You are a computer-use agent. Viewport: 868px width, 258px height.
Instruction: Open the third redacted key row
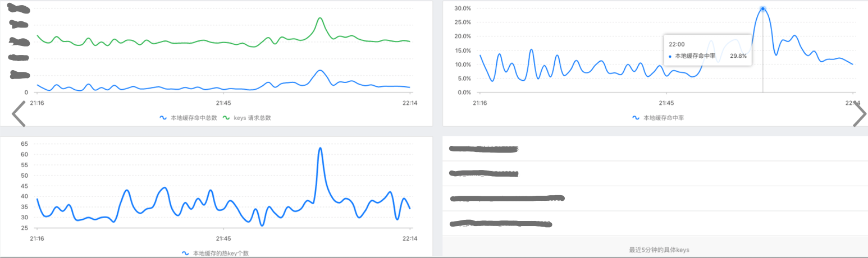pos(655,198)
